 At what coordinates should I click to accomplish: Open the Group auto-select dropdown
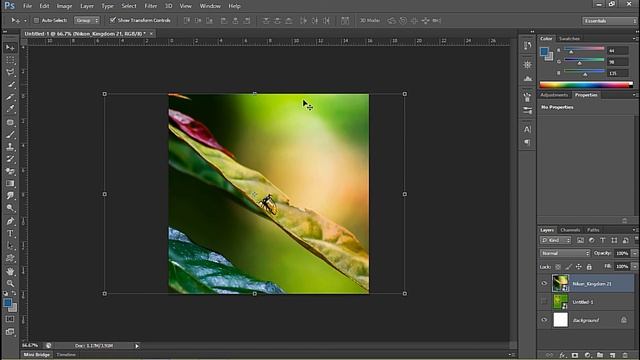point(87,20)
